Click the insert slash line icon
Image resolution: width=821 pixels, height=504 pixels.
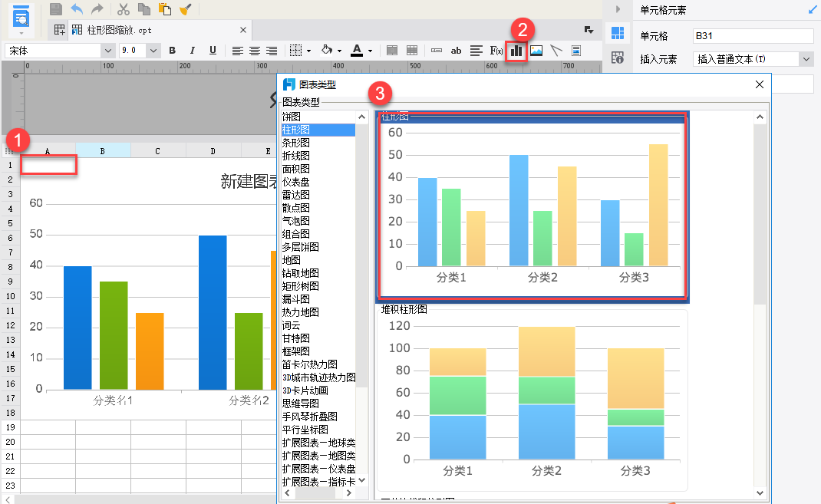[556, 51]
